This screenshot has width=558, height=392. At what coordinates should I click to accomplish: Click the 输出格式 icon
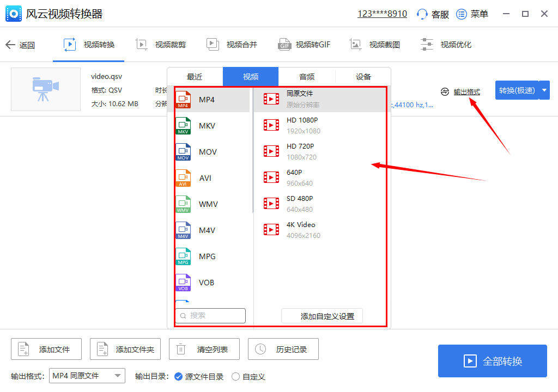tap(444, 91)
